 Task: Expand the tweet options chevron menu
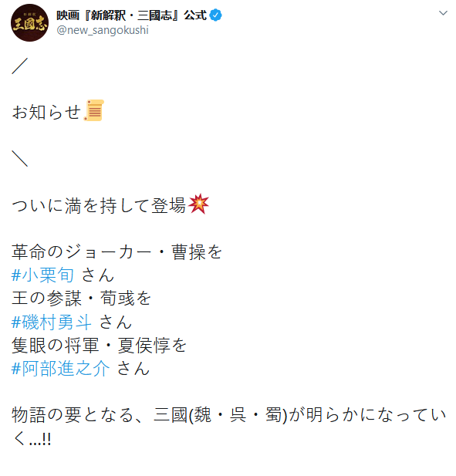443,13
